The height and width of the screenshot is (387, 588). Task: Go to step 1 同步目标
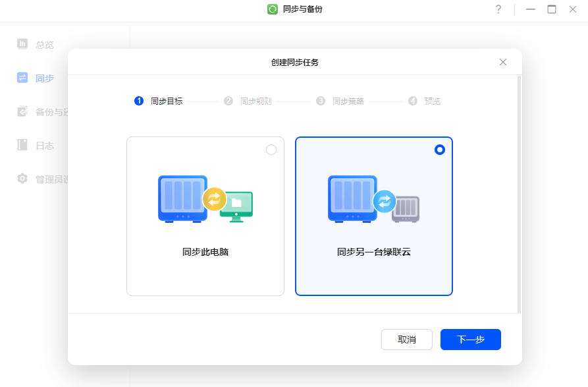[159, 102]
